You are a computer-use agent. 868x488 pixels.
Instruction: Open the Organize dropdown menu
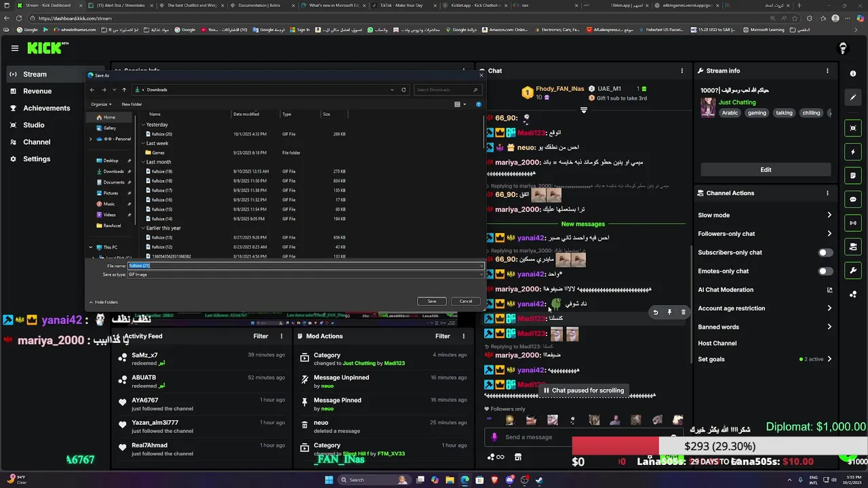[x=101, y=104]
